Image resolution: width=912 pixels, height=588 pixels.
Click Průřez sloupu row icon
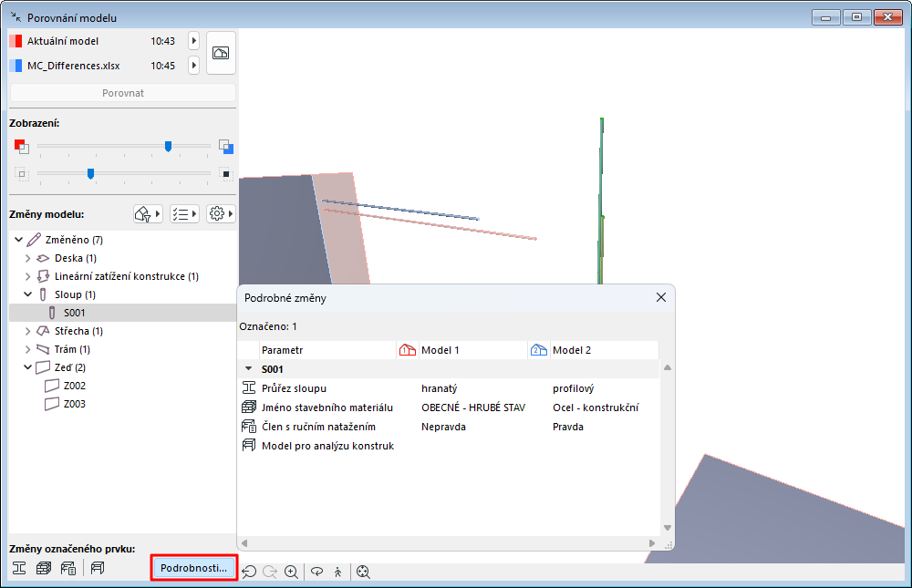249,388
